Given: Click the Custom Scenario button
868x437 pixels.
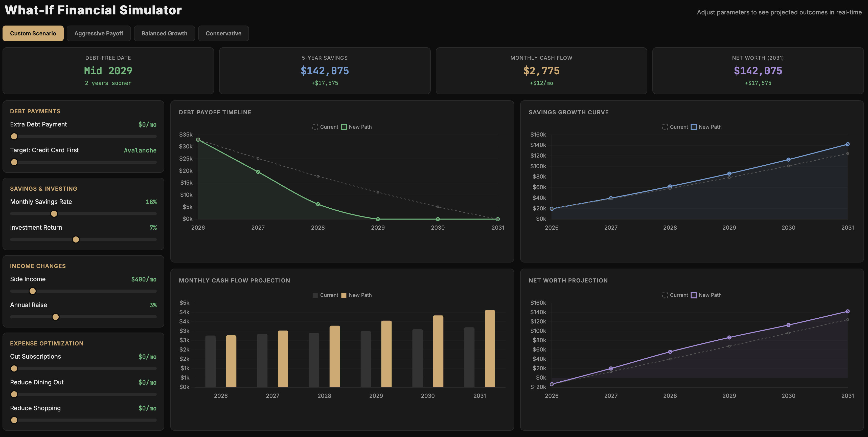Looking at the screenshot, I should point(33,33).
